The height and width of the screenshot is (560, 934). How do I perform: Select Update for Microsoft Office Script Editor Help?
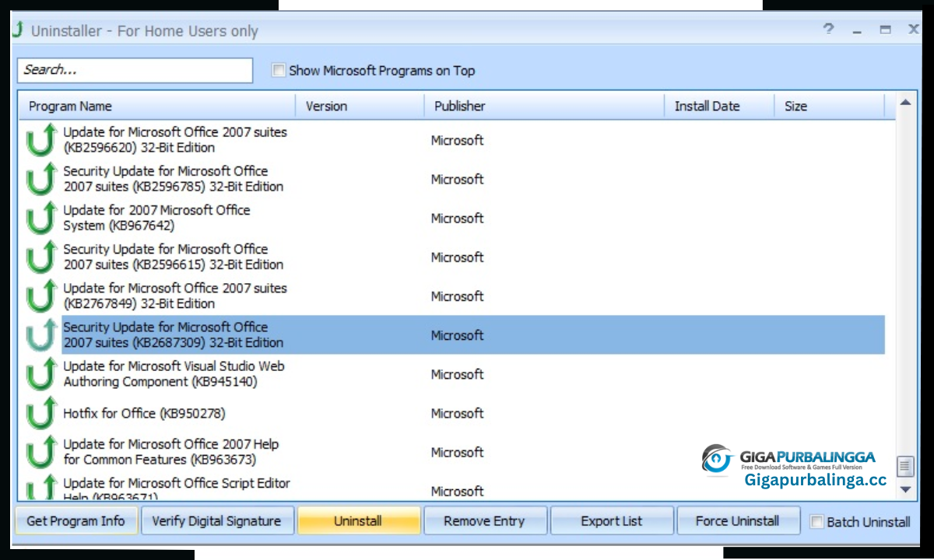click(x=177, y=489)
